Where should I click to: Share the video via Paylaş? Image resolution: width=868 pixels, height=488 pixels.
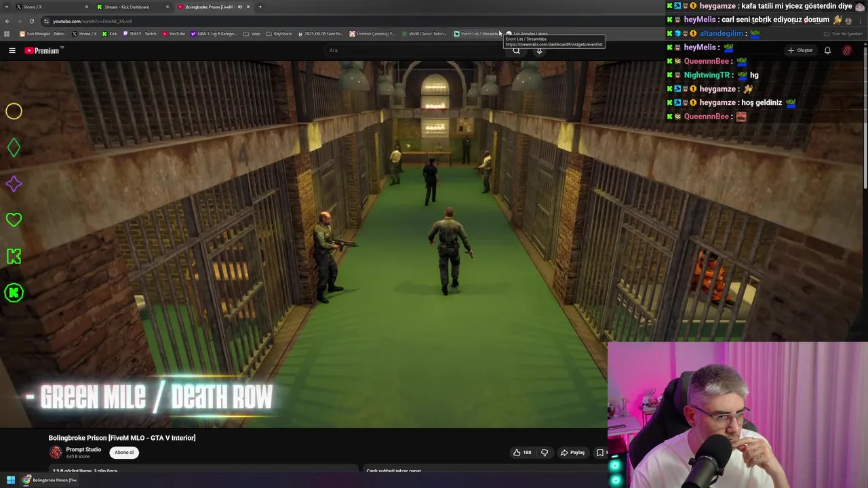(572, 453)
